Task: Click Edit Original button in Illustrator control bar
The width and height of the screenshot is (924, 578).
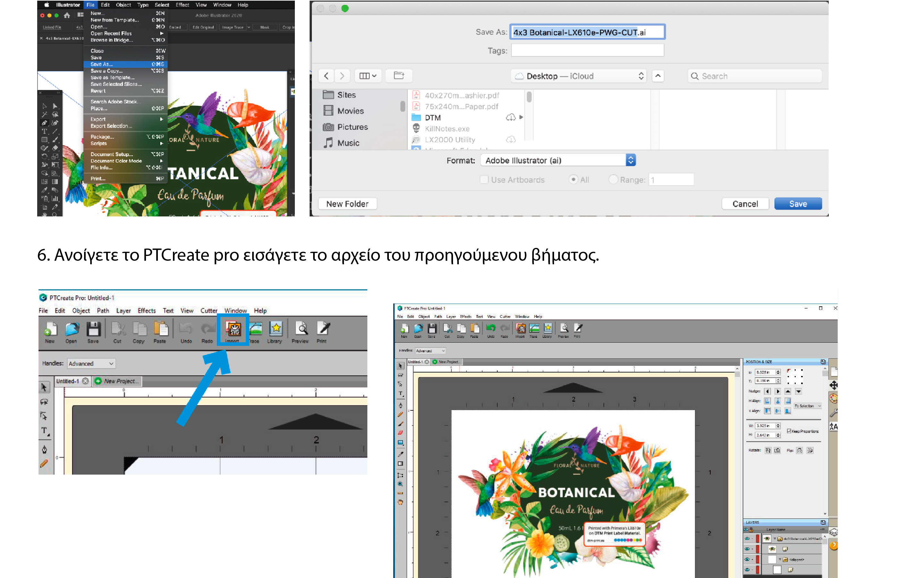Action: (x=203, y=27)
